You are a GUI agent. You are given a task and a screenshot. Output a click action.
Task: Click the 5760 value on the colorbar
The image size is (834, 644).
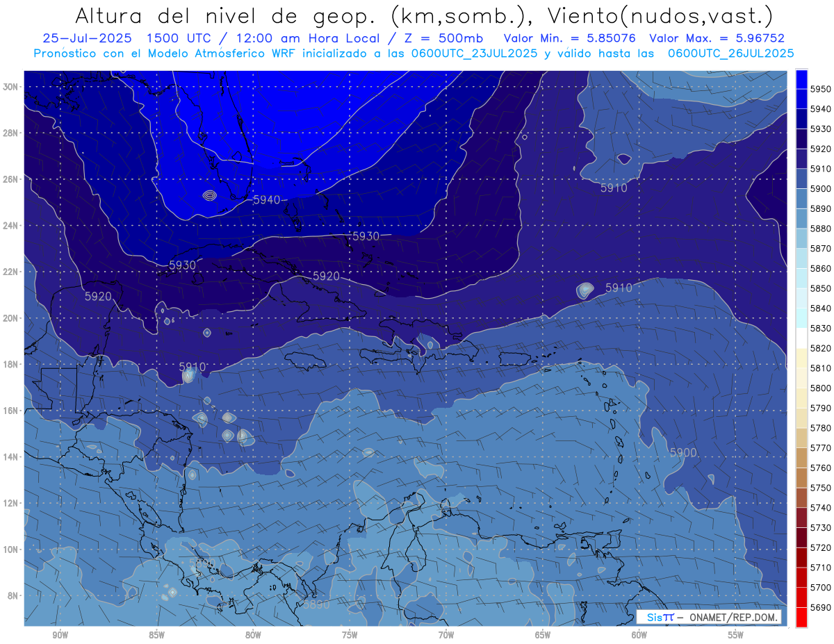(x=821, y=468)
